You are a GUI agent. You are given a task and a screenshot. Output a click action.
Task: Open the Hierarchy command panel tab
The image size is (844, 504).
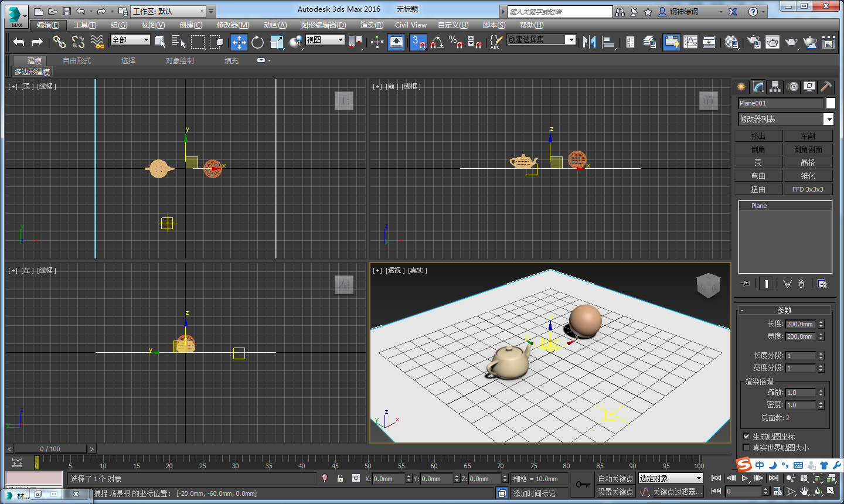[x=775, y=87]
